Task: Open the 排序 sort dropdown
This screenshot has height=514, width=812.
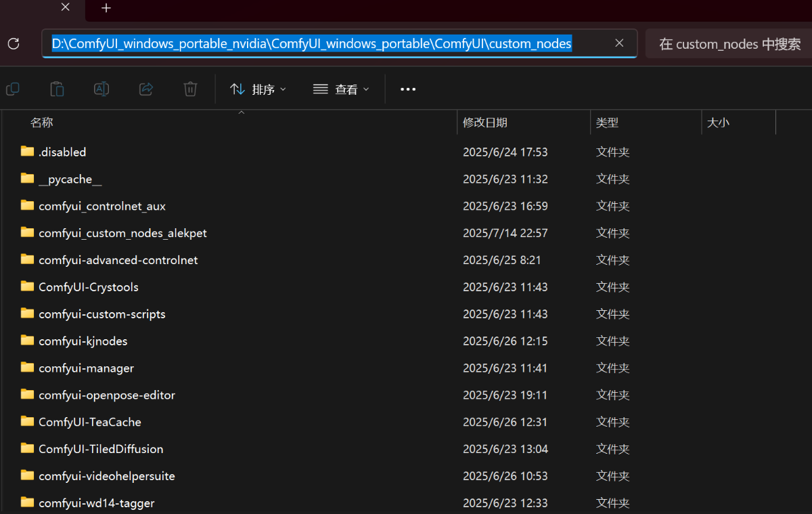Action: (257, 89)
